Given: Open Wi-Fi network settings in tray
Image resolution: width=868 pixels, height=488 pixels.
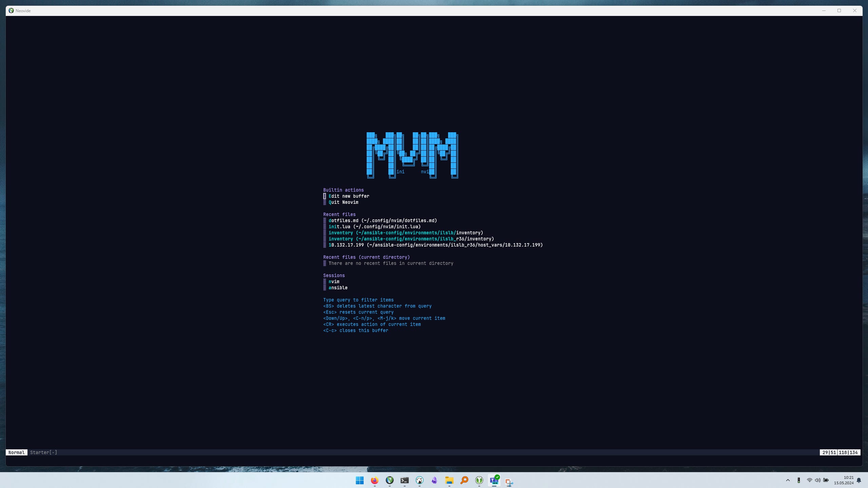Looking at the screenshot, I should point(809,480).
